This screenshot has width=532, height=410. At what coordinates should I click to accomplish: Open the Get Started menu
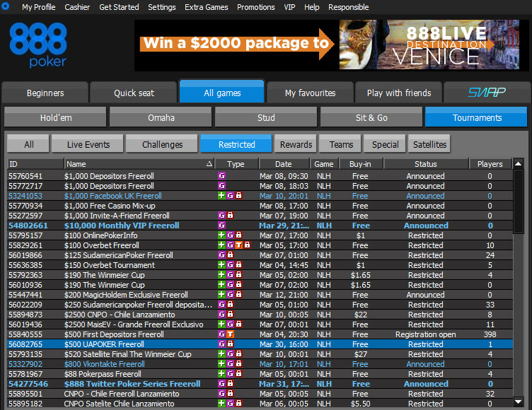[x=119, y=7]
